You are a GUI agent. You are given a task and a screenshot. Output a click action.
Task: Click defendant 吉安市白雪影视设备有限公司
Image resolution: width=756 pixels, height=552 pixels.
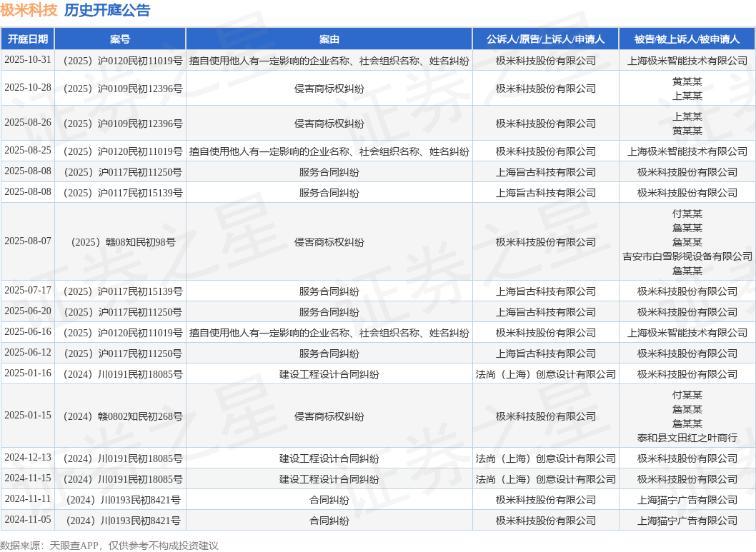(687, 256)
